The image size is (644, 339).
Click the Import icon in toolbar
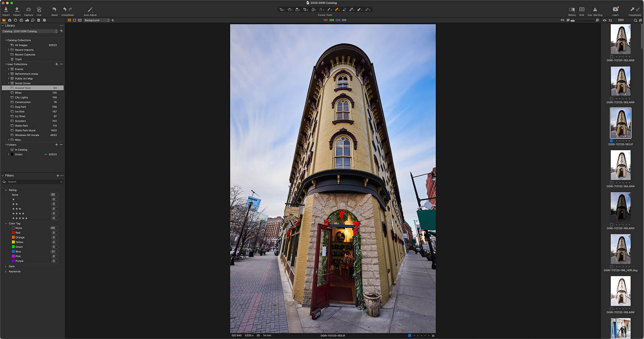tap(6, 10)
